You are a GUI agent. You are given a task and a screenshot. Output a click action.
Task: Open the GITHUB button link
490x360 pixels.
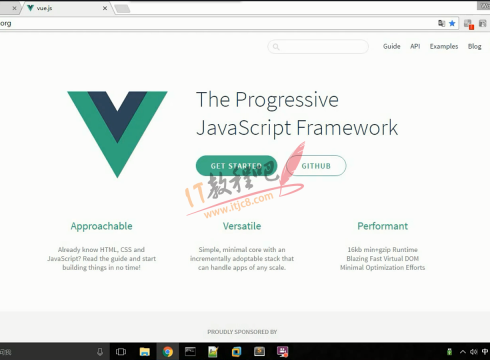[316, 166]
